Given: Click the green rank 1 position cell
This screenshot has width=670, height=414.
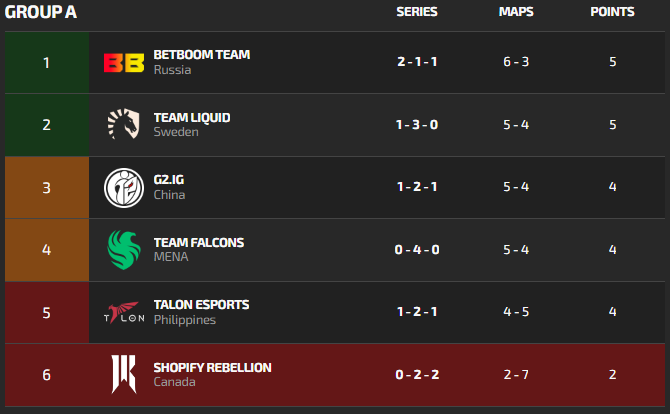Looking at the screenshot, I should click(46, 63).
